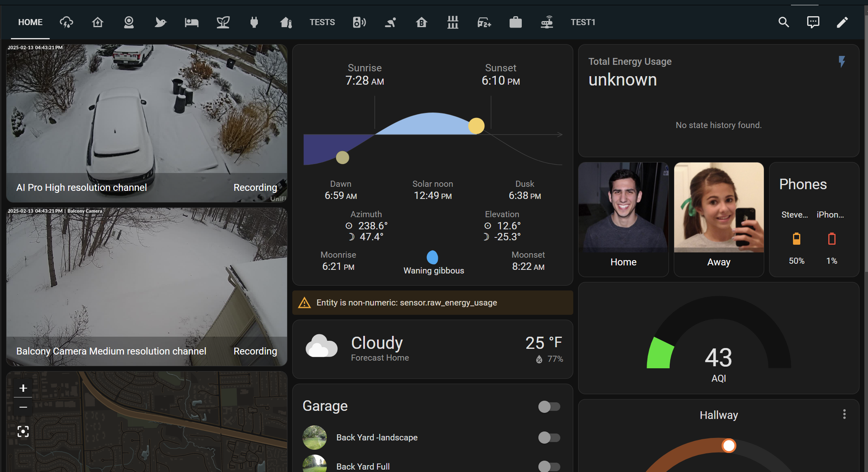868x472 pixels.
Task: Open the speaker audio tab
Action: click(x=359, y=22)
